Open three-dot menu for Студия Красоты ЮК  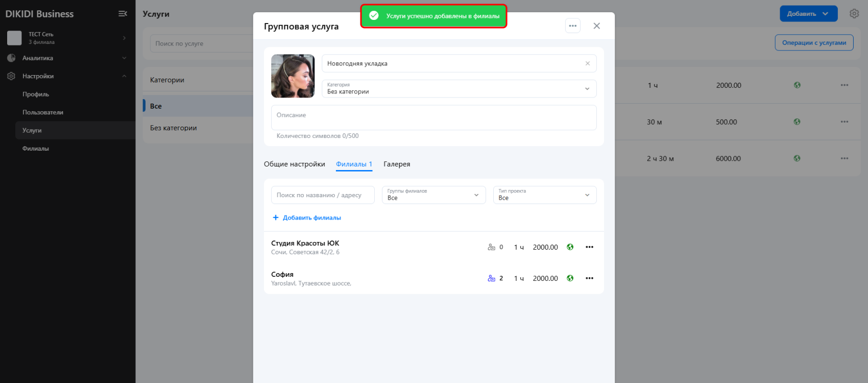click(x=589, y=247)
